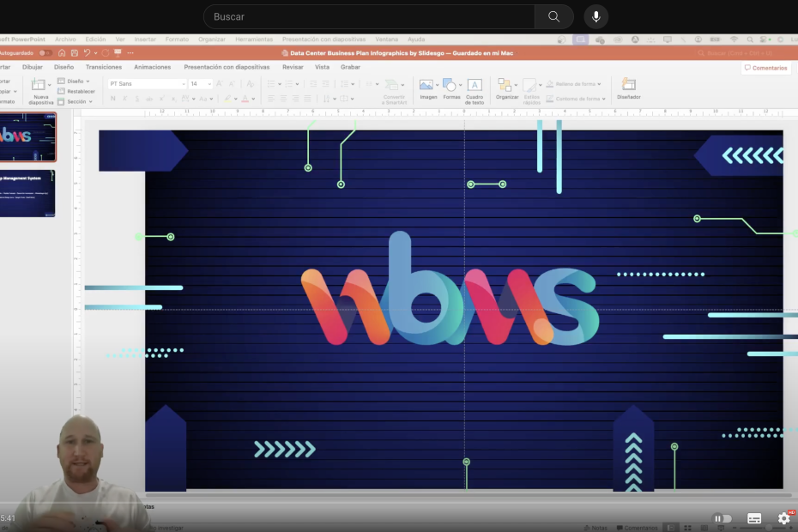Image resolution: width=798 pixels, height=532 pixels.
Task: Open the Diseño layout dropdown in ribbon
Action: [75, 82]
